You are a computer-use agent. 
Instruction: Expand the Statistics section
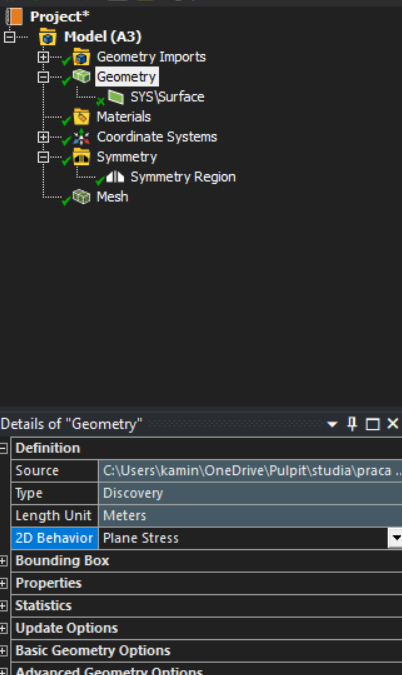coord(3,606)
